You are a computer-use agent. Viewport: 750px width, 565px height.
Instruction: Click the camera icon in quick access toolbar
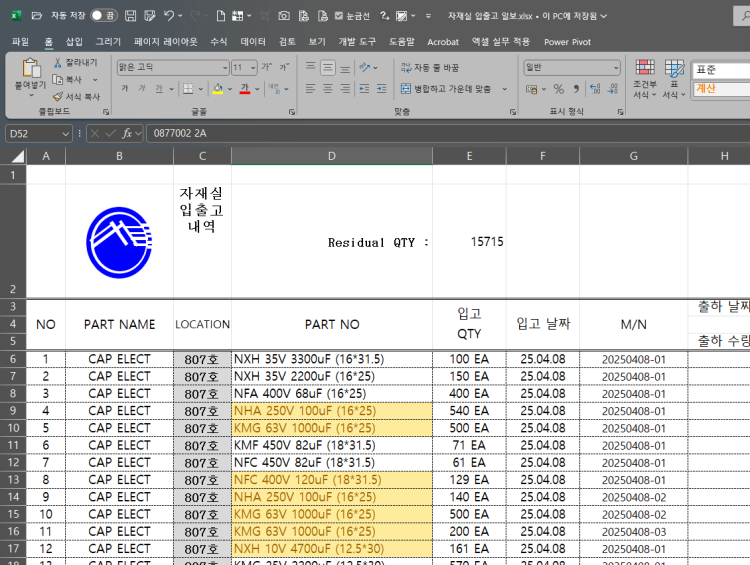pyautogui.click(x=284, y=16)
